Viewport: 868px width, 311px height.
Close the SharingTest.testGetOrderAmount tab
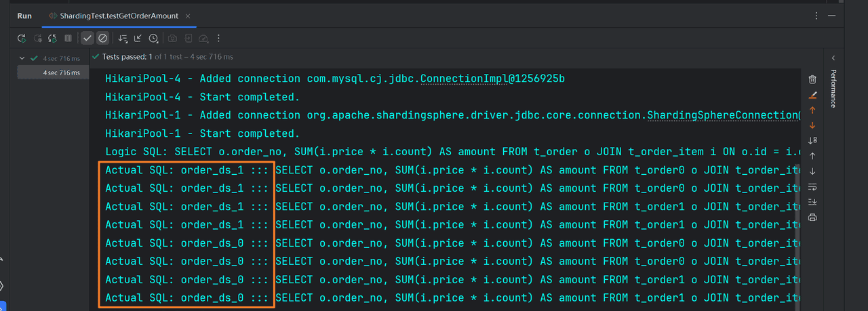tap(188, 16)
